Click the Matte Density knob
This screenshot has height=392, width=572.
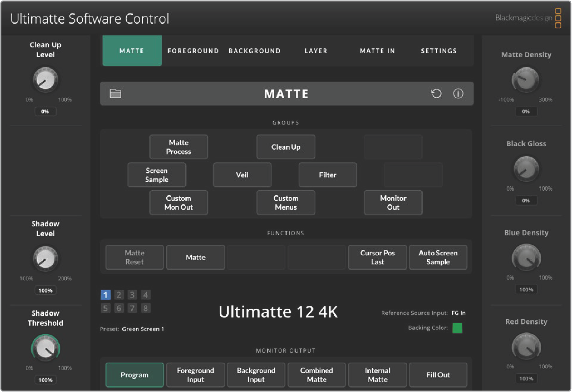(x=526, y=80)
